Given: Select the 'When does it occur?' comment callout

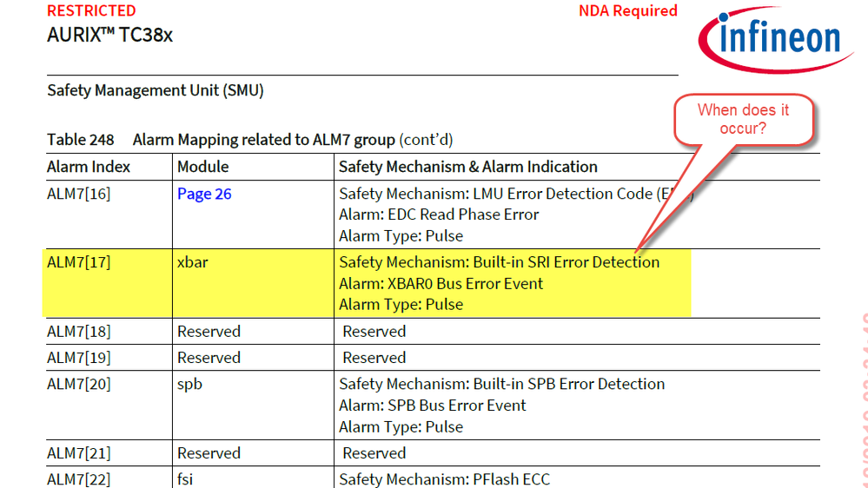Looking at the screenshot, I should point(744,120).
